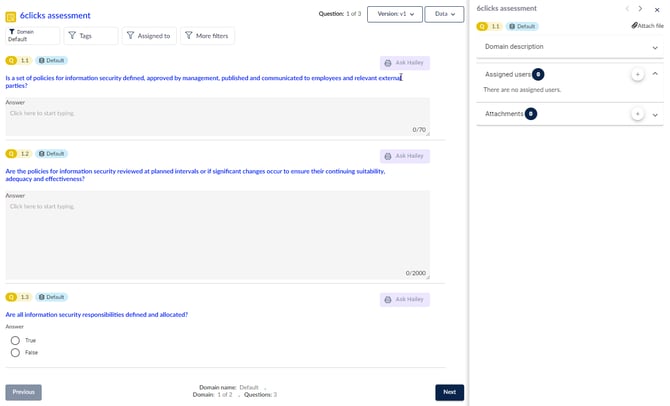Add an attachment using plus icon
The width and height of the screenshot is (670, 406).
(637, 114)
